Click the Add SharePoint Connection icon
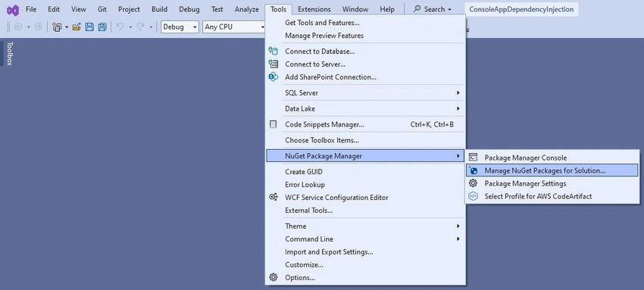 [x=273, y=76]
